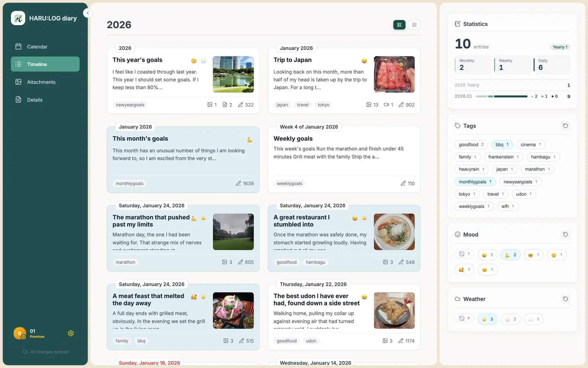The height and width of the screenshot is (368, 588).
Task: Reset the Mood filter
Action: [x=565, y=235]
